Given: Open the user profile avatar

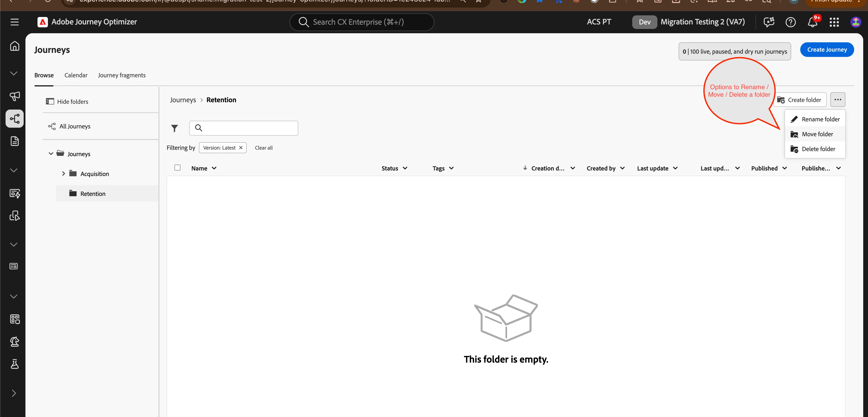Looking at the screenshot, I should click(856, 22).
